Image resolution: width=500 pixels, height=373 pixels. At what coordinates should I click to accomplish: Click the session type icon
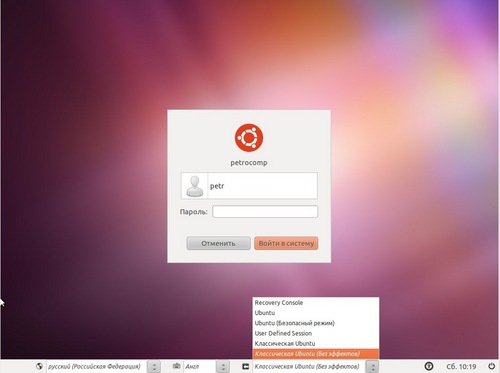246,366
